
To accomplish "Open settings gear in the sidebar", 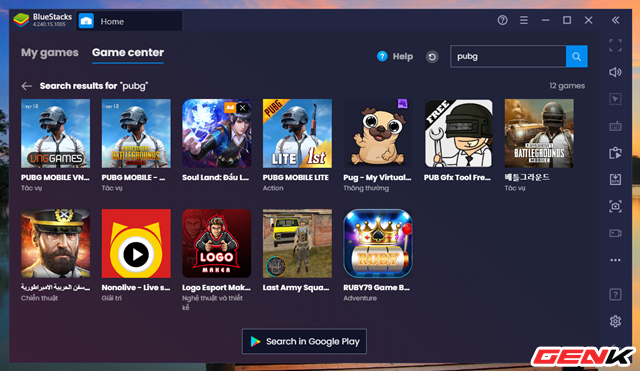I will coord(615,321).
